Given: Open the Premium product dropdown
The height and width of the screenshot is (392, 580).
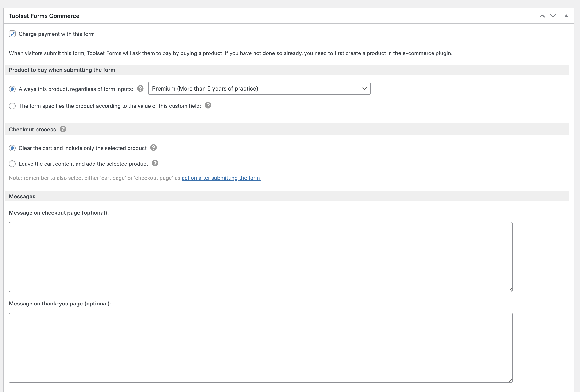Looking at the screenshot, I should 259,88.
